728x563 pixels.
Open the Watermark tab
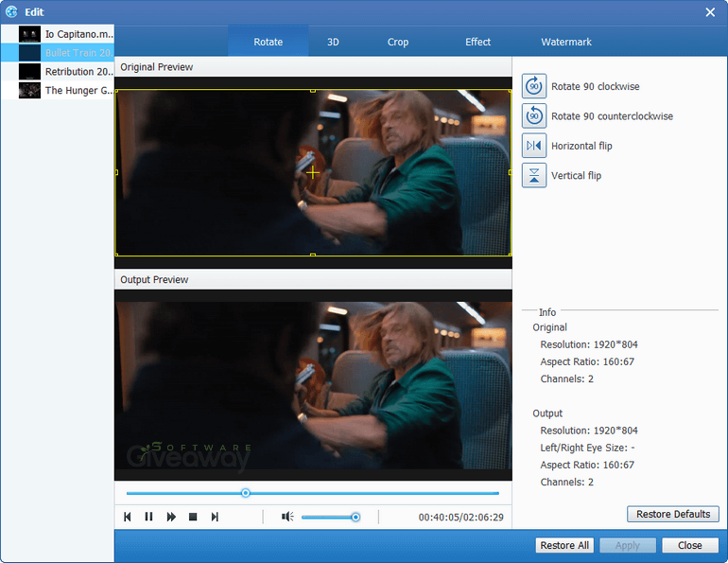point(565,42)
